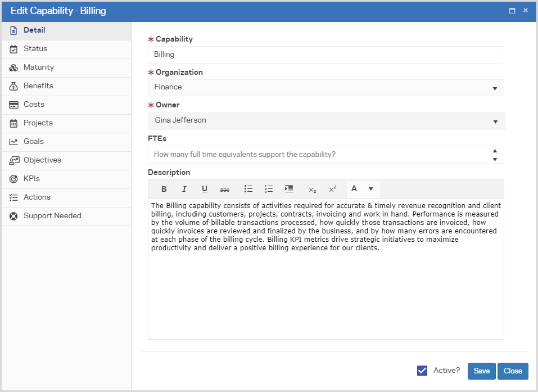Viewport: 538px width, 392px height.
Task: Toggle underline text formatting
Action: tap(204, 189)
